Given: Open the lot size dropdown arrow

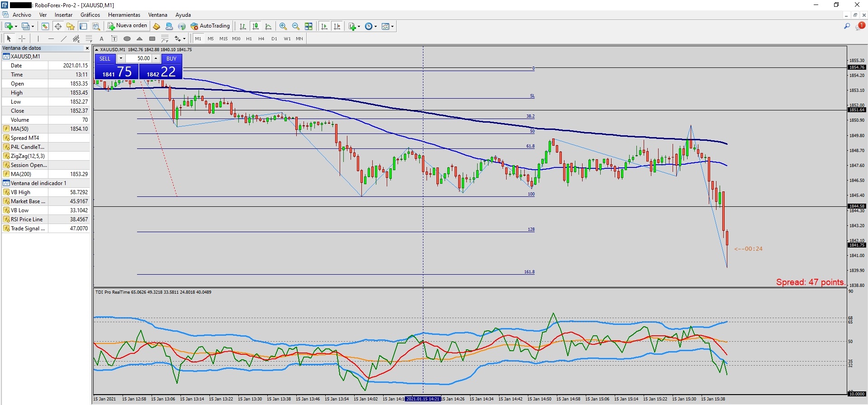Looking at the screenshot, I should tap(121, 58).
